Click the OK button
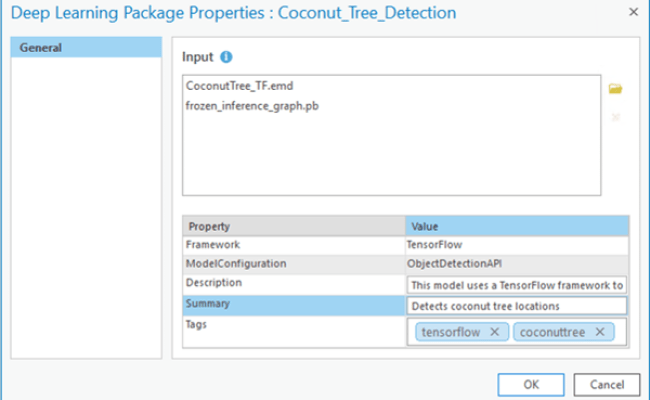The height and width of the screenshot is (400, 650). (531, 385)
